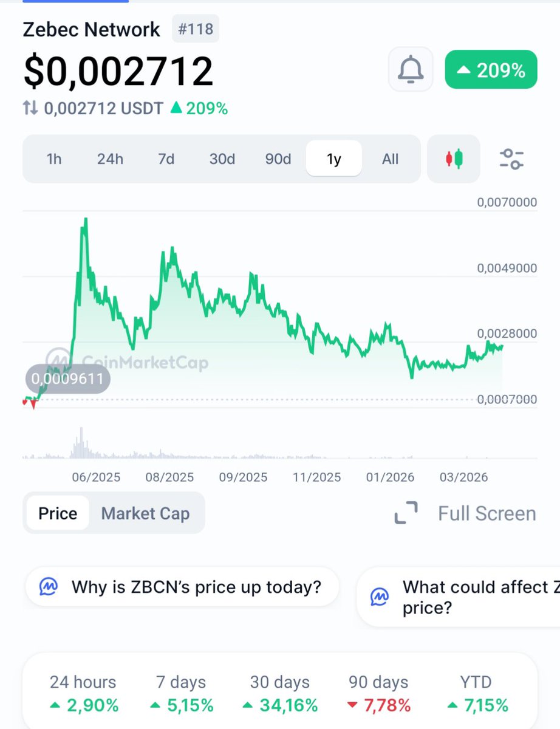Viewport: 560px width, 729px height.
Task: Open "Why is ZBCN's price up today?"
Action: pyautogui.click(x=196, y=587)
